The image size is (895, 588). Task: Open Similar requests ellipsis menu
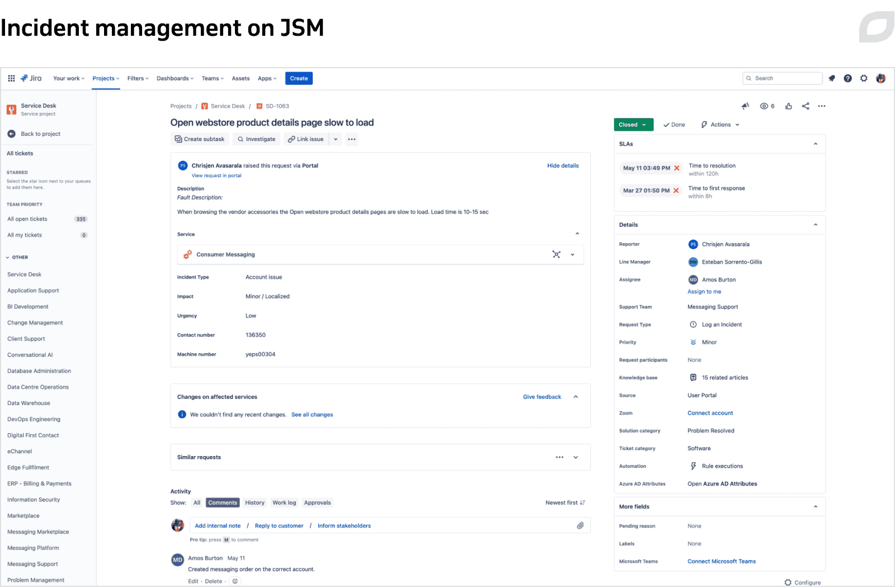coord(559,457)
